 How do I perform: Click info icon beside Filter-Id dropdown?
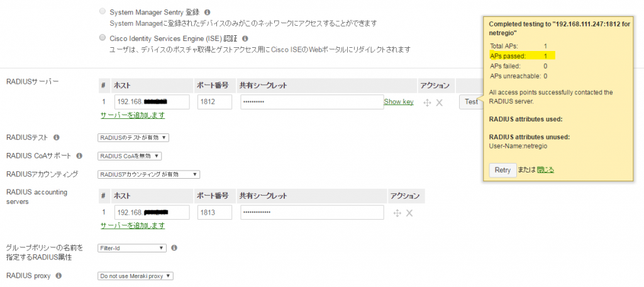pos(174,248)
